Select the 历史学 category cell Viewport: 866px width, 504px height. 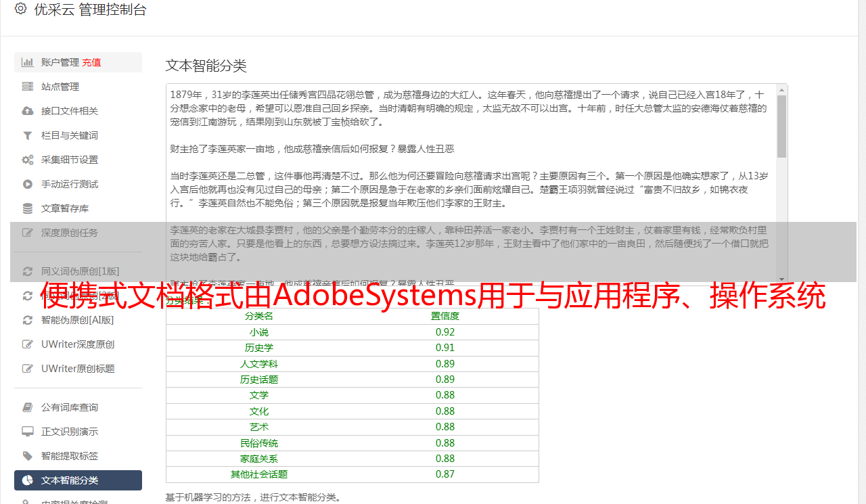[259, 348]
